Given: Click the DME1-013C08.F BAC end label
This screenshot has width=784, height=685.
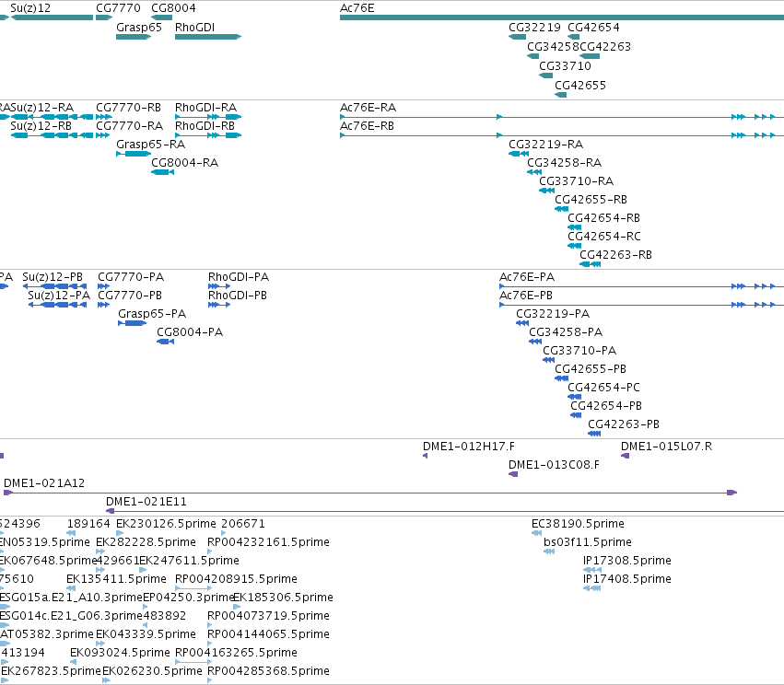Looking at the screenshot, I should pyautogui.click(x=554, y=465).
